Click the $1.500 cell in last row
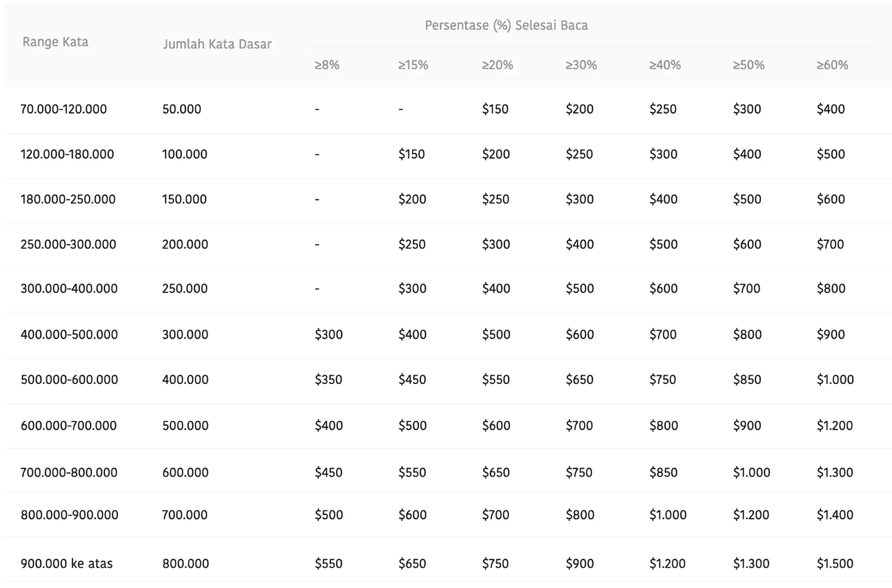The height and width of the screenshot is (588, 892). [835, 564]
